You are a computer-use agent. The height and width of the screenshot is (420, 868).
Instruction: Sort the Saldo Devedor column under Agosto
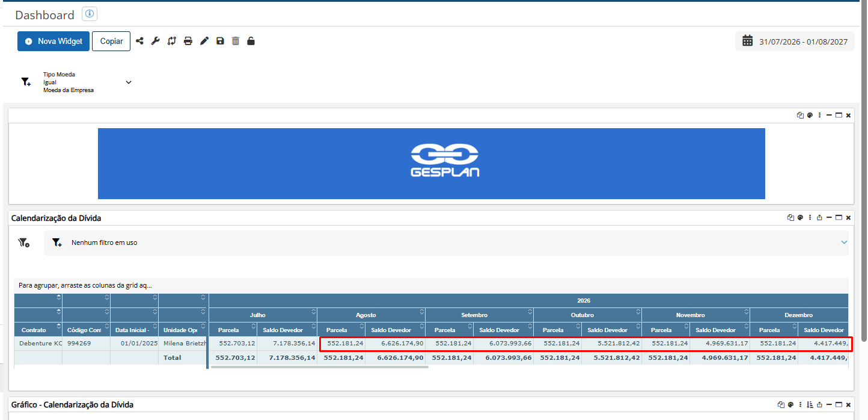(x=421, y=327)
